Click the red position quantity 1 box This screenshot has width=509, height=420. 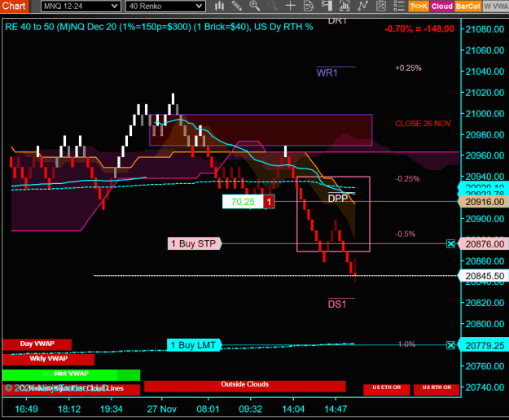269,202
